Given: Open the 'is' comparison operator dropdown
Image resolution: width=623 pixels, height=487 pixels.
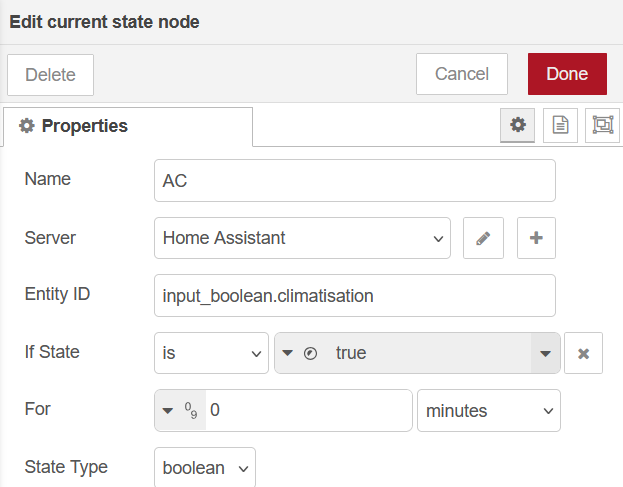Looking at the screenshot, I should click(211, 353).
